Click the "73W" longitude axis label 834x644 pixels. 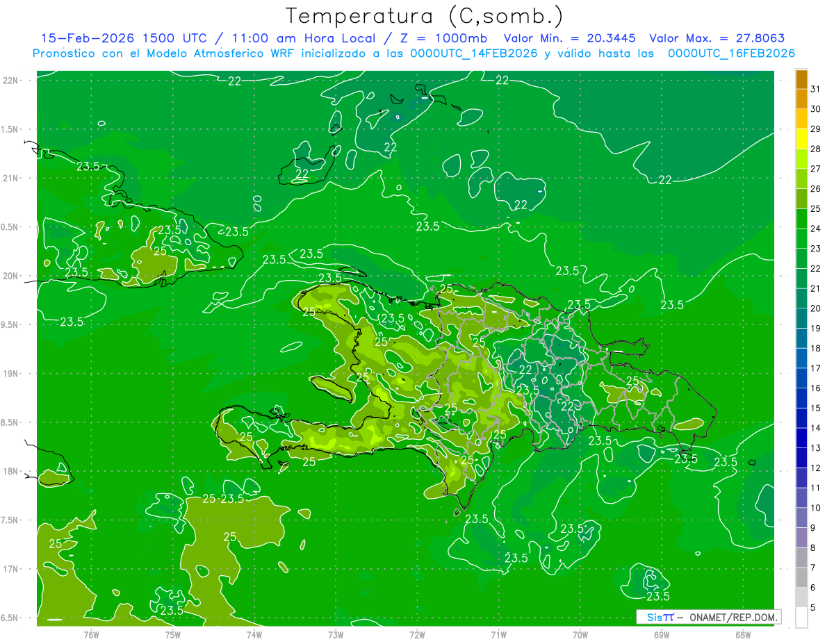[x=336, y=634]
